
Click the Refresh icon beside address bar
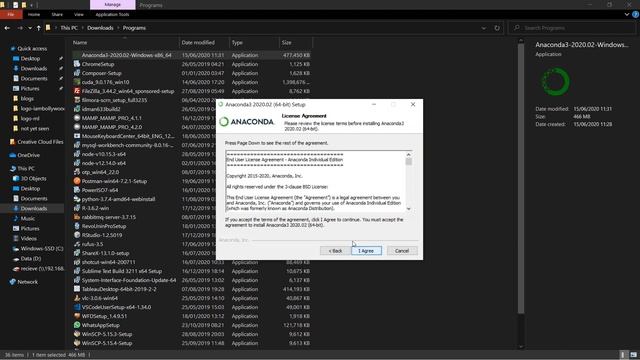tap(497, 28)
